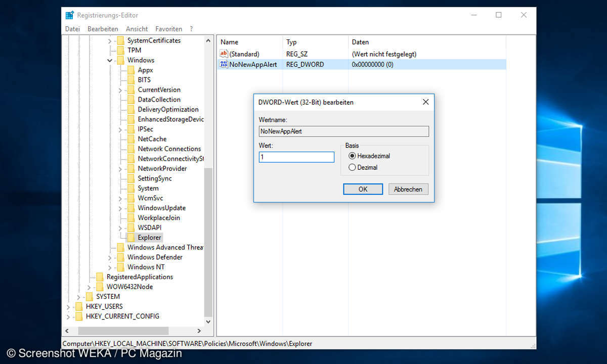Collapse the Windows key
607x364 pixels.
tap(110, 60)
